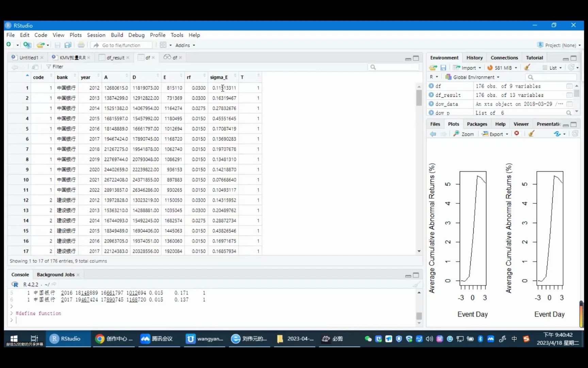Open RStudio from the Windows taskbar
Viewport: 588px width, 368px height.
point(66,339)
